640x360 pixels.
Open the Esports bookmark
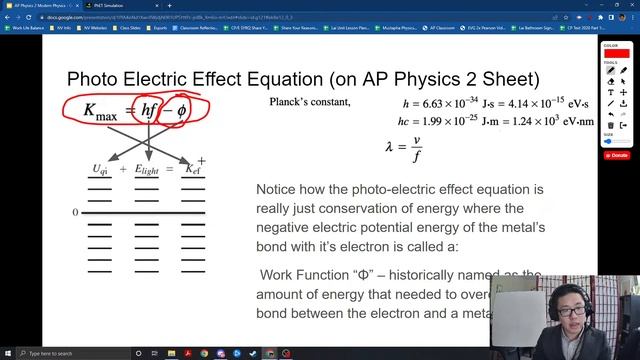[157, 28]
